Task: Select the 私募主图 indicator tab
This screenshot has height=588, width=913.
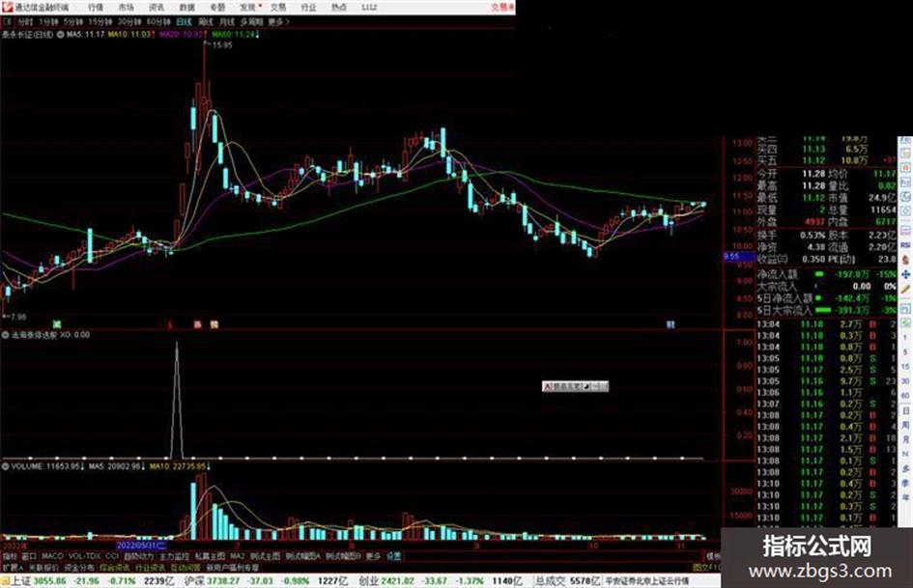Action: pos(210,556)
